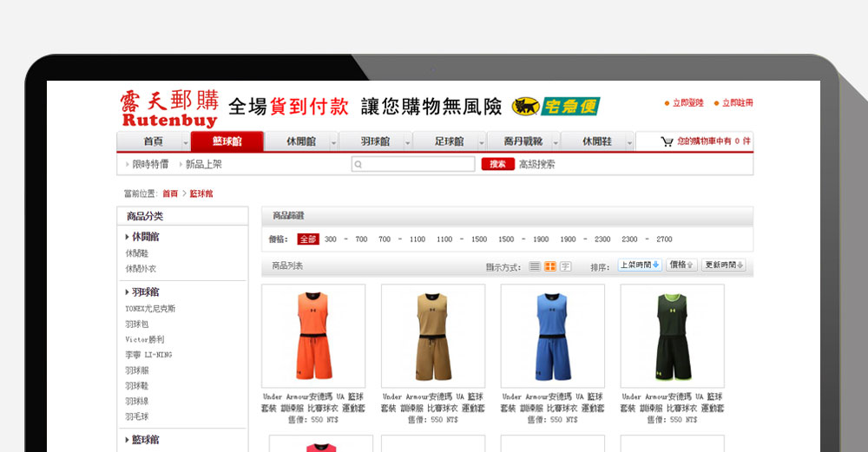Open the 足球館 navigation tab
868x452 pixels.
[449, 141]
